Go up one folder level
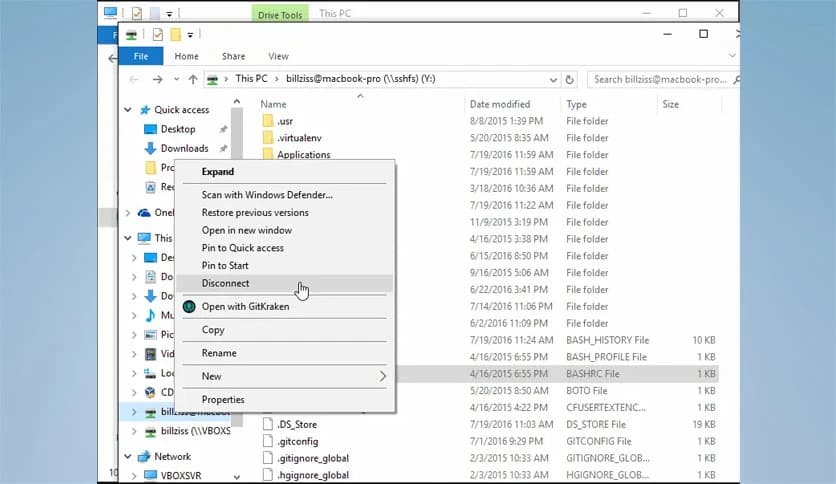This screenshot has height=484, width=836. click(x=193, y=79)
